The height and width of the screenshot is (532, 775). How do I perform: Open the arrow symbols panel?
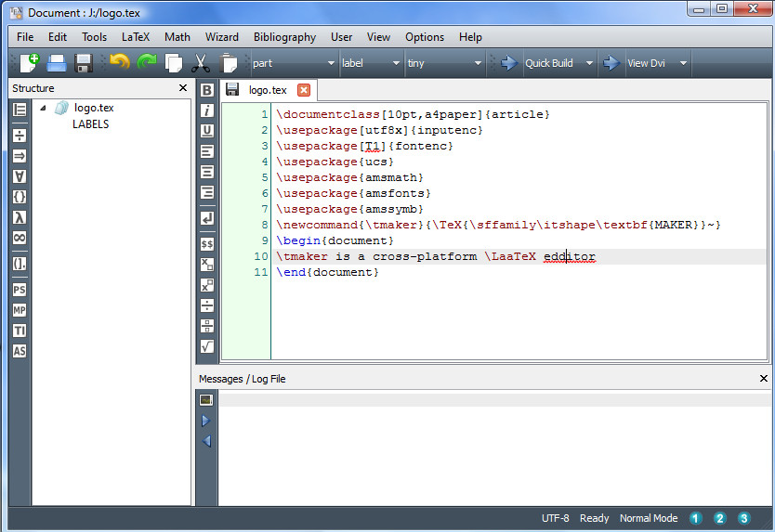point(20,156)
